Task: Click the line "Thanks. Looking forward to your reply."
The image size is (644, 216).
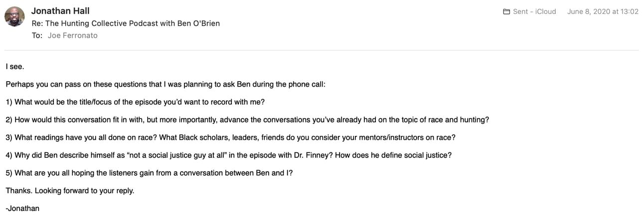Action: click(70, 190)
